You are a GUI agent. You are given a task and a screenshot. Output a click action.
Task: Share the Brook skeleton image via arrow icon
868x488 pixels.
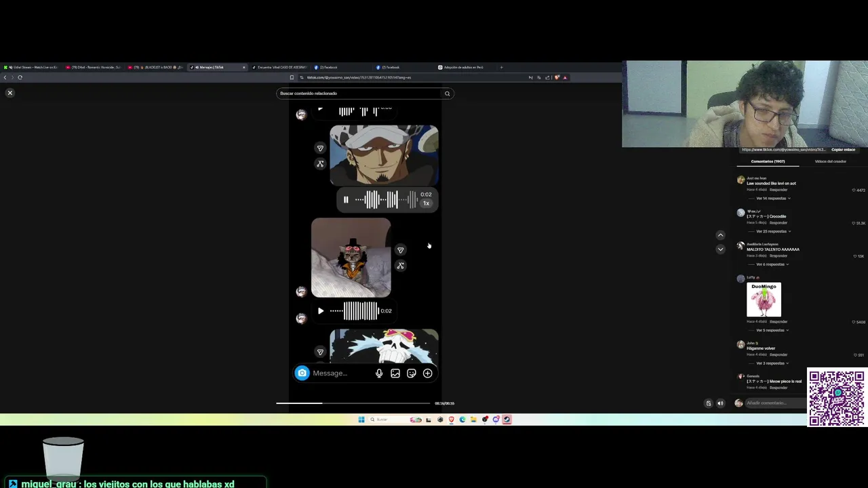(320, 352)
